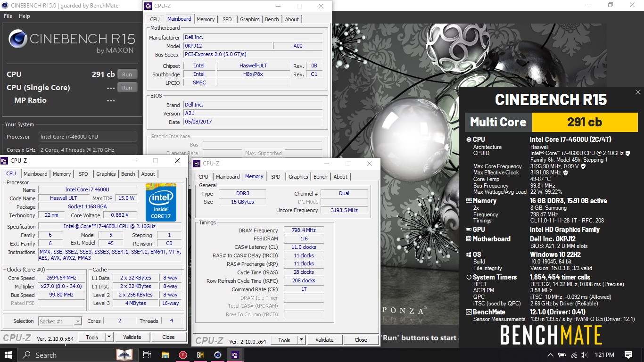Show hidden system tray icons
Screen dimensions: 644x362
point(550,355)
